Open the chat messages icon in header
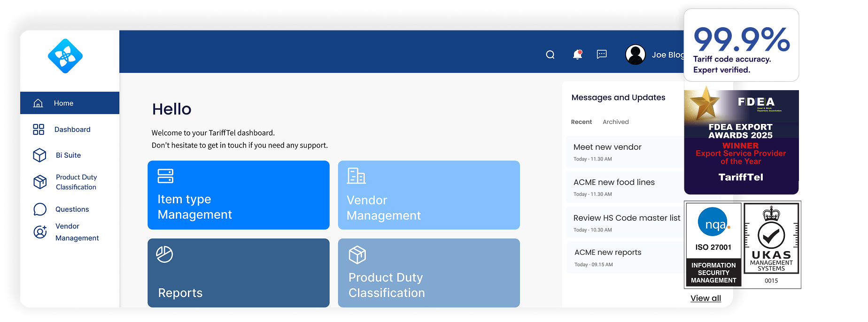 tap(602, 54)
